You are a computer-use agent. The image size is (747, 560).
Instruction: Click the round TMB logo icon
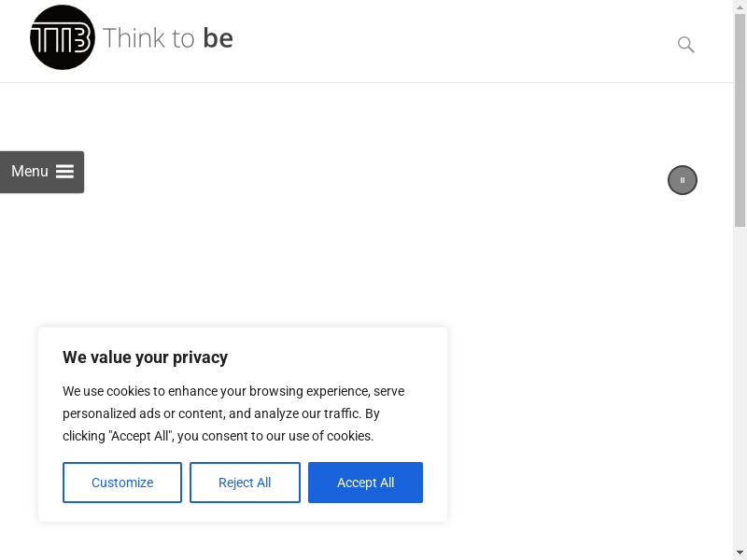point(63,38)
